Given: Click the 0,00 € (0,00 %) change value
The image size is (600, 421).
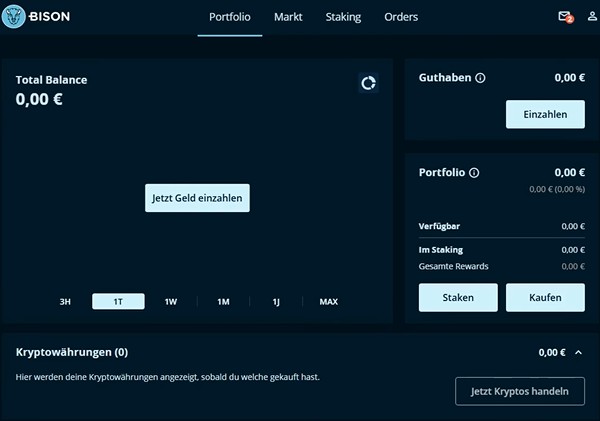Looking at the screenshot, I should [x=557, y=189].
